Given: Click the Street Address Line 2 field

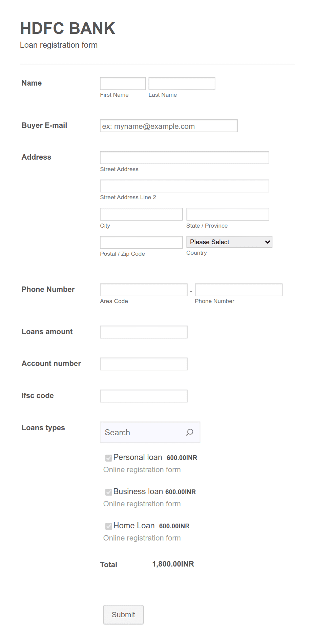Looking at the screenshot, I should [x=184, y=186].
